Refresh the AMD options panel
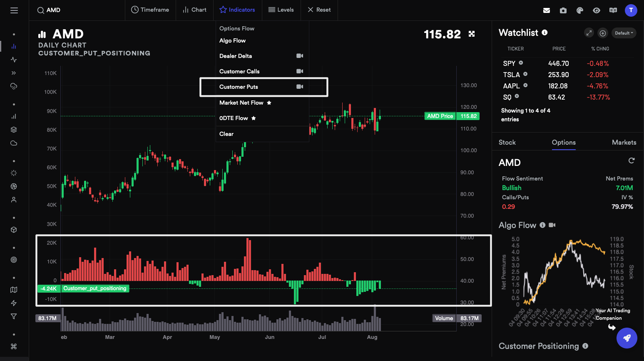Viewport: 644px width, 361px height. [632, 160]
